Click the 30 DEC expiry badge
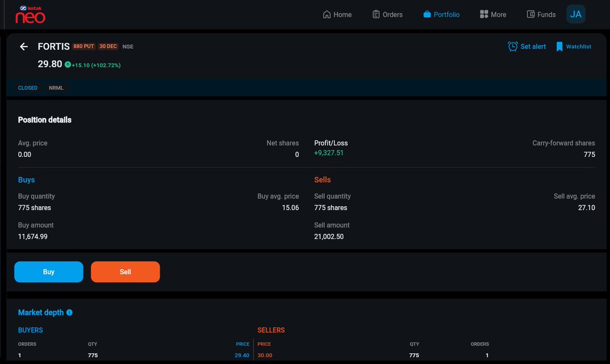The width and height of the screenshot is (610, 364). pyautogui.click(x=108, y=46)
